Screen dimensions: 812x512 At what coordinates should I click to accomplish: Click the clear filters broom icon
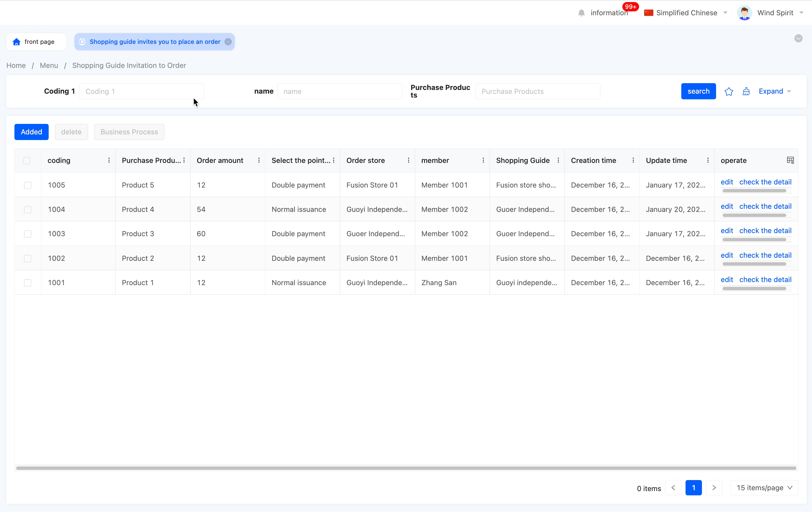click(x=746, y=91)
